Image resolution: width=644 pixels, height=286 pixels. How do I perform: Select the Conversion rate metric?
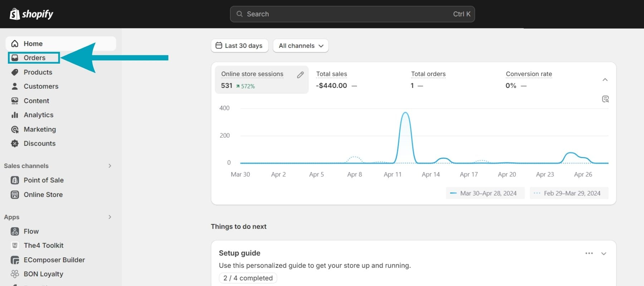coord(529,80)
